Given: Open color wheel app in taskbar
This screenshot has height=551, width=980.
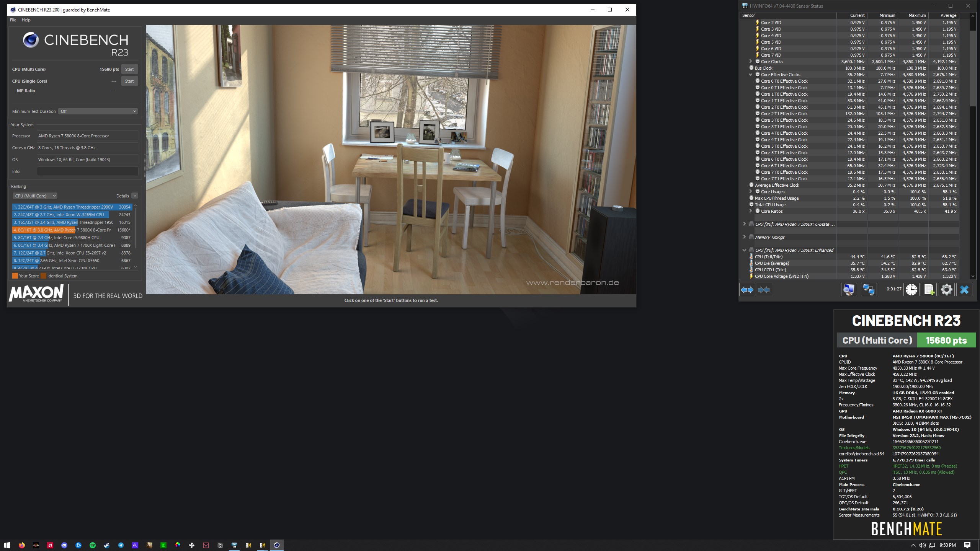Looking at the screenshot, I should 178,545.
